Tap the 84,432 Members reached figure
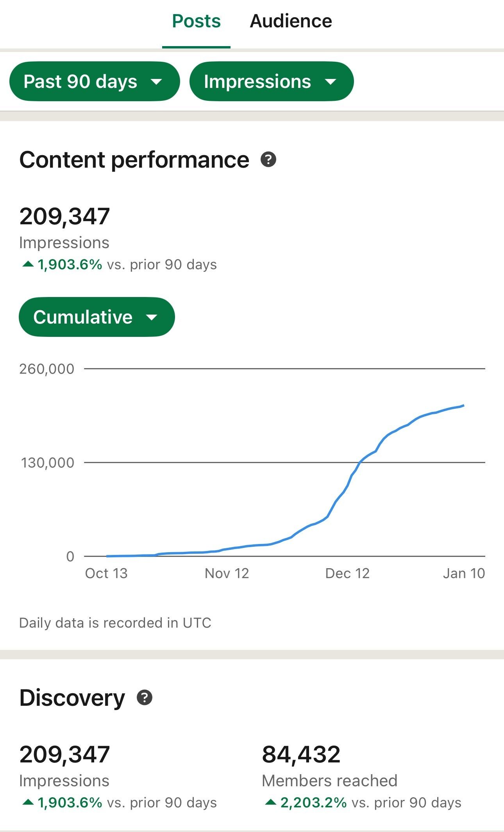This screenshot has height=832, width=504. tap(301, 754)
